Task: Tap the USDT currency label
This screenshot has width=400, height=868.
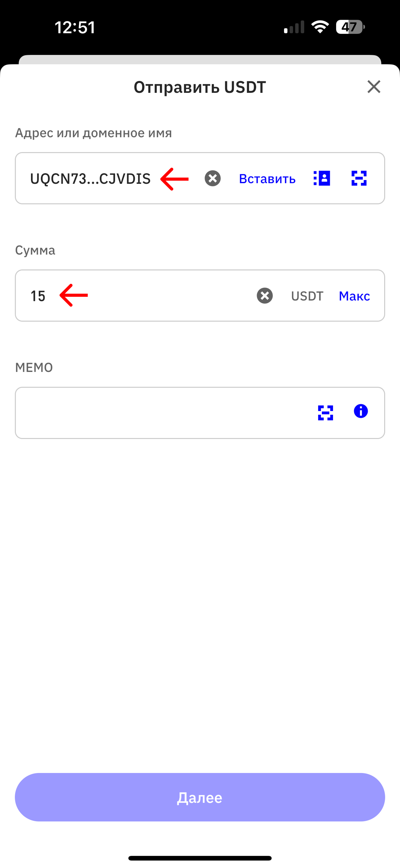Action: (307, 296)
